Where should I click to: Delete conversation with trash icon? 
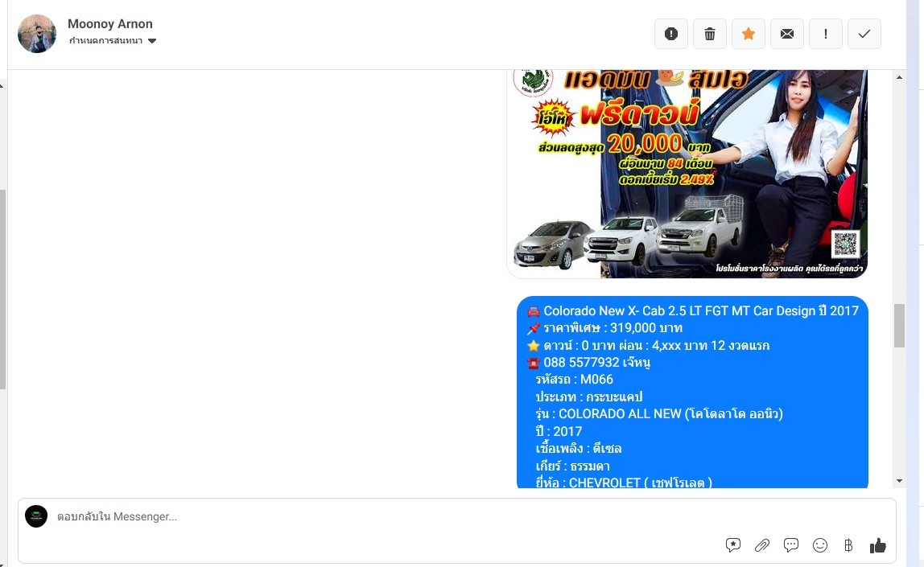coord(710,34)
